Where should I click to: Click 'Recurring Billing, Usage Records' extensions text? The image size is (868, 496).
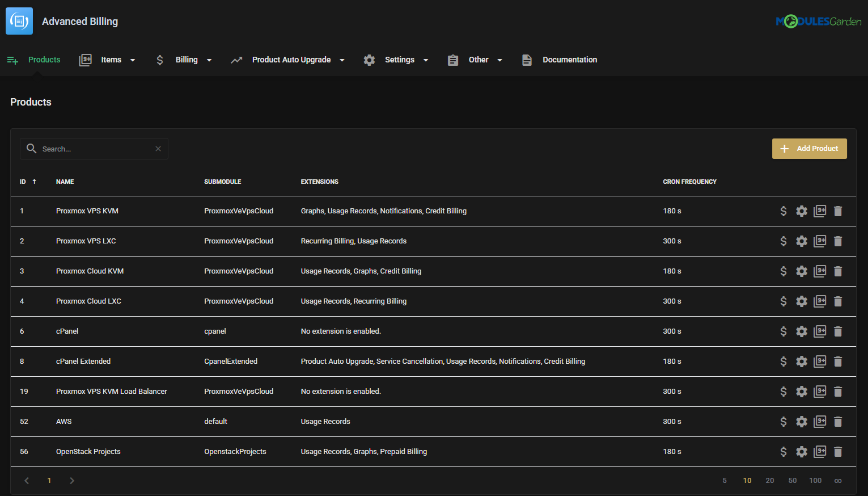354,241
